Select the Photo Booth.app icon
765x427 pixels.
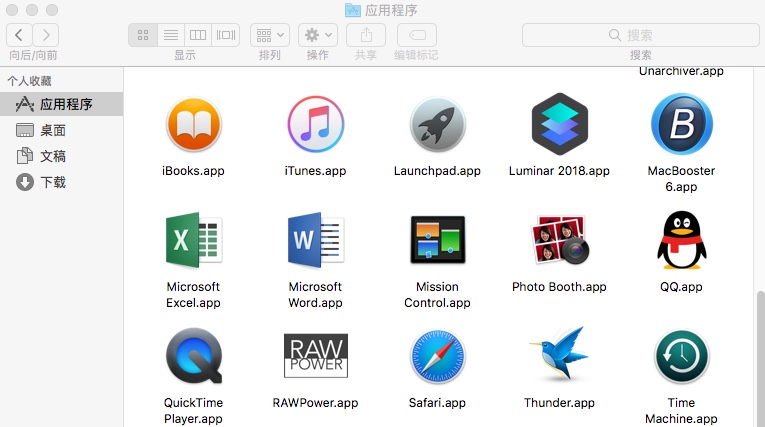point(560,240)
